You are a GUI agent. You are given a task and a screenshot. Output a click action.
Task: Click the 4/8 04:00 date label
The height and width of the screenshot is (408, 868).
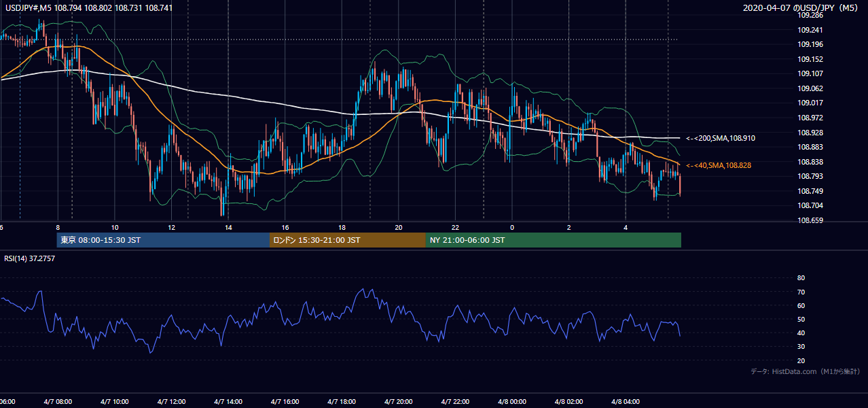(626, 402)
